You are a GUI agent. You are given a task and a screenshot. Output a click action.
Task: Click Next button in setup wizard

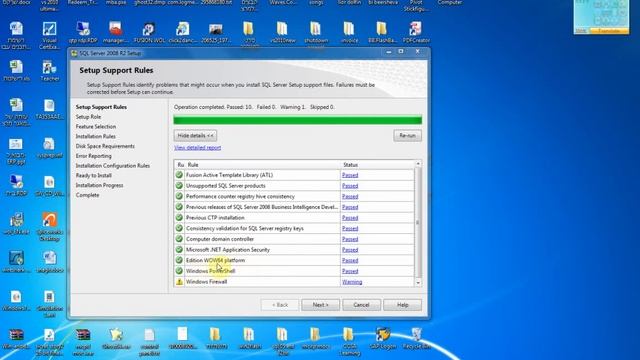point(320,305)
